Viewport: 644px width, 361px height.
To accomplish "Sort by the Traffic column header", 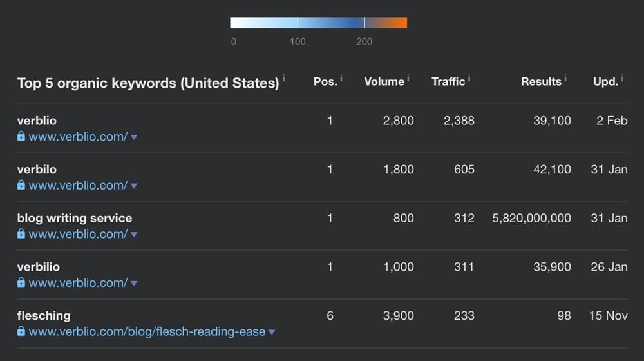I will (x=448, y=81).
